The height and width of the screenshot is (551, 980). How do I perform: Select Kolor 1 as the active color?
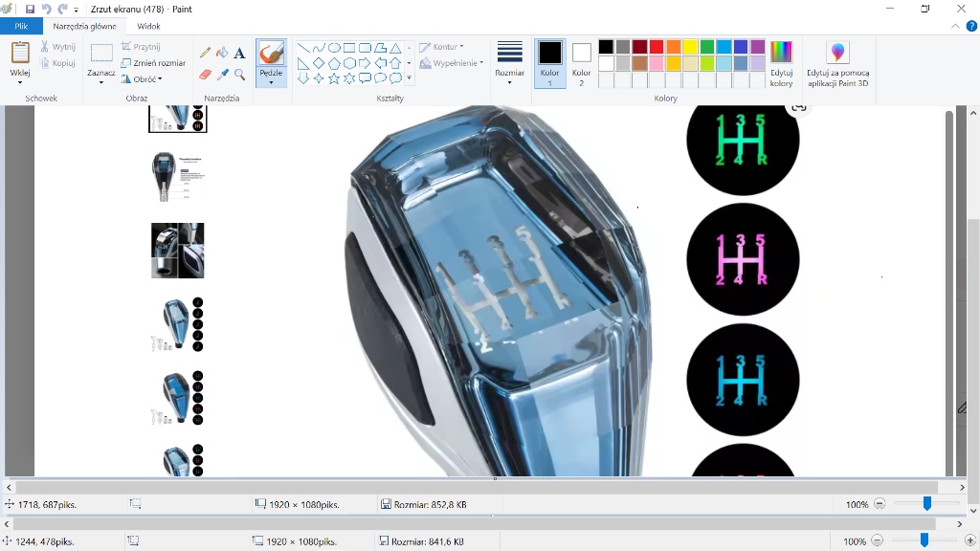549,63
